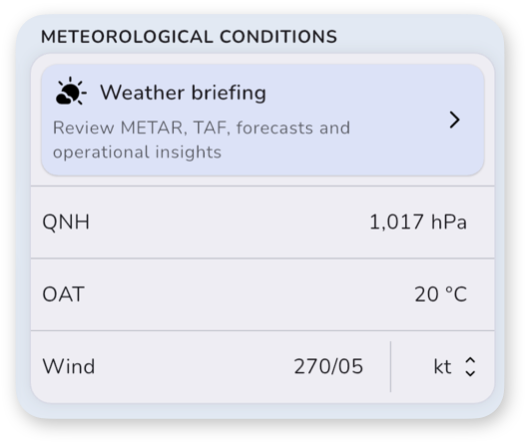Click the empty area of QNH row

[229, 222]
